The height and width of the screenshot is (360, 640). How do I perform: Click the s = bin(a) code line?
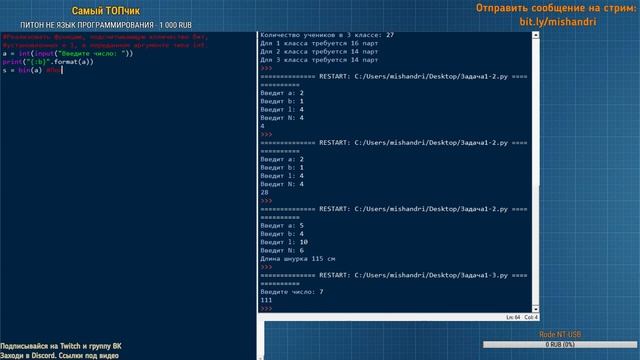point(32,70)
